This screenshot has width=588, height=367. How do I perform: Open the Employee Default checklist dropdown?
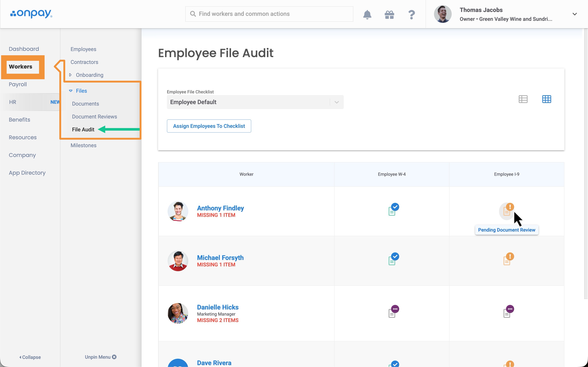point(255,102)
